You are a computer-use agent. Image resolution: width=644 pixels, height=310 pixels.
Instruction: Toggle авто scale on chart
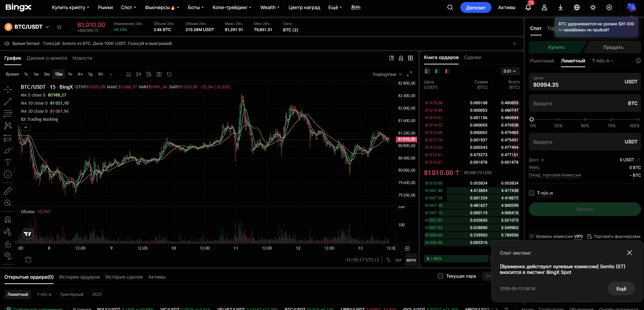pos(411,260)
